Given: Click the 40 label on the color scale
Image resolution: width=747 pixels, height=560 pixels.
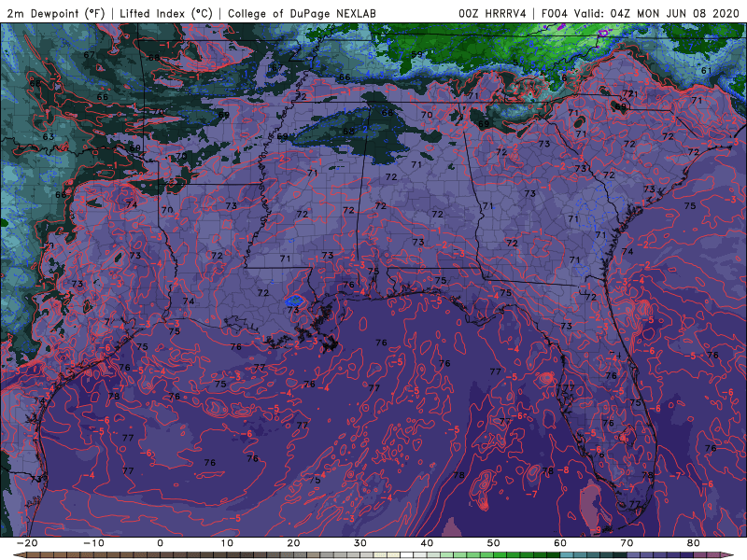Looking at the screenshot, I should 427,543.
